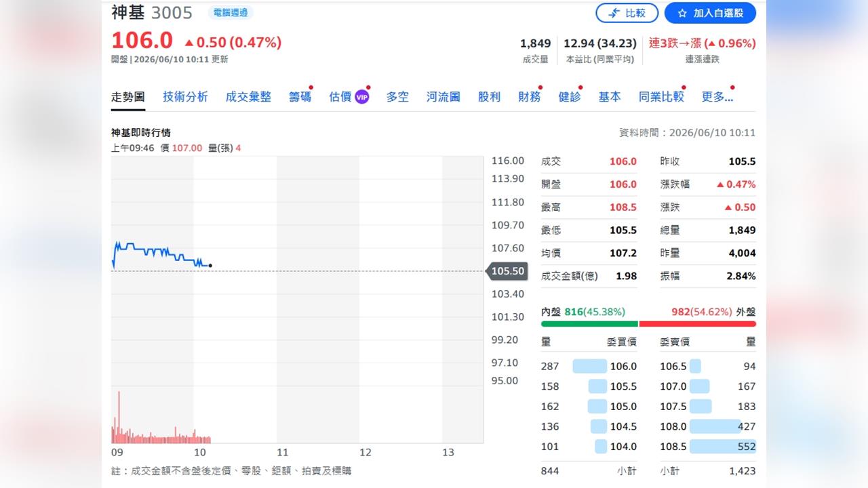Open the 同業比較 tab
This screenshot has height=488, width=868.
tap(661, 97)
